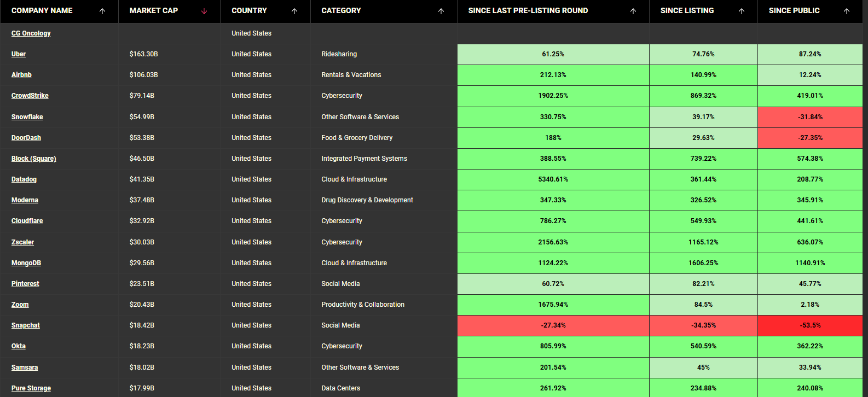868x397 pixels.
Task: Select the Snowflake link
Action: tap(27, 117)
